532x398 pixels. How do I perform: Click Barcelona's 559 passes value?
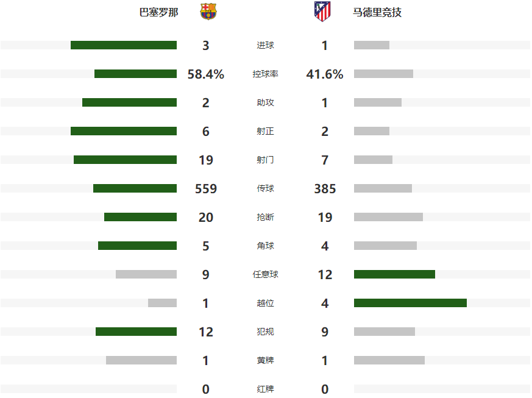click(x=206, y=188)
